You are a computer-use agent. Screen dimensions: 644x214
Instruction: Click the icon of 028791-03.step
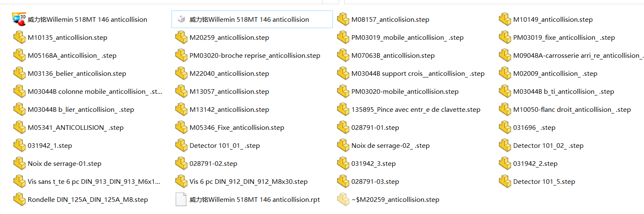coord(343,181)
